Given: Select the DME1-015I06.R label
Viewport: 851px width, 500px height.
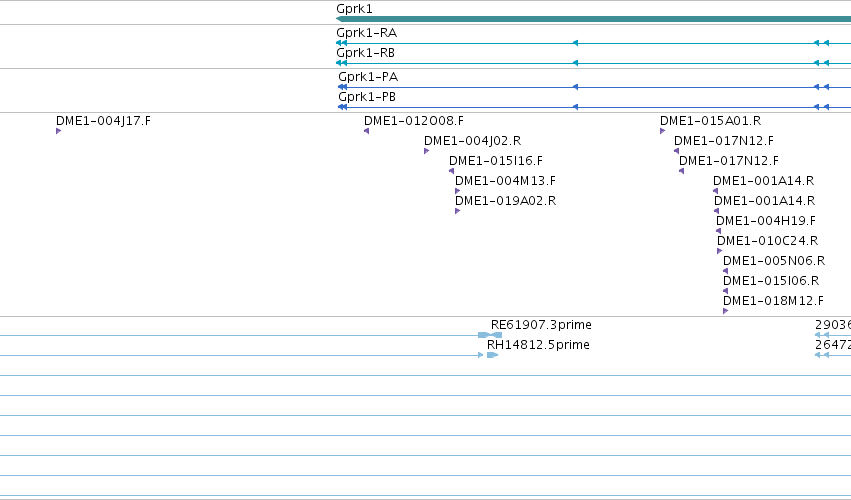Looking at the screenshot, I should (771, 281).
